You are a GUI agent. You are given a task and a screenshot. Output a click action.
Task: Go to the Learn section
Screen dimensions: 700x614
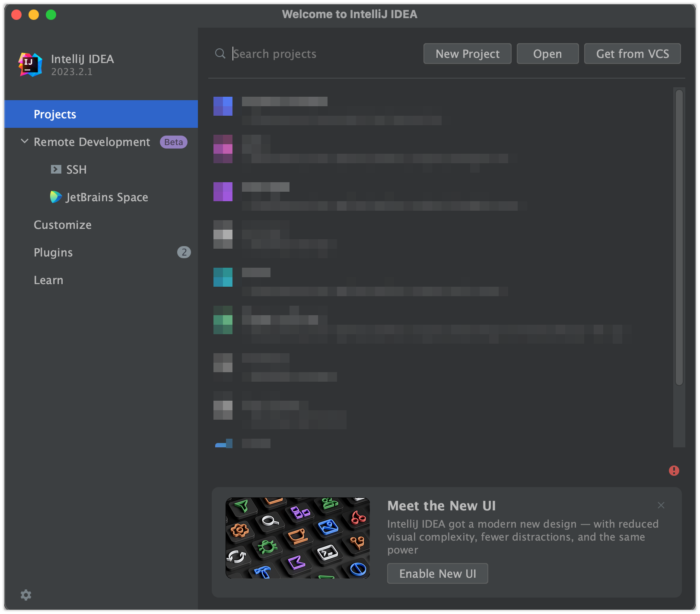(x=48, y=280)
